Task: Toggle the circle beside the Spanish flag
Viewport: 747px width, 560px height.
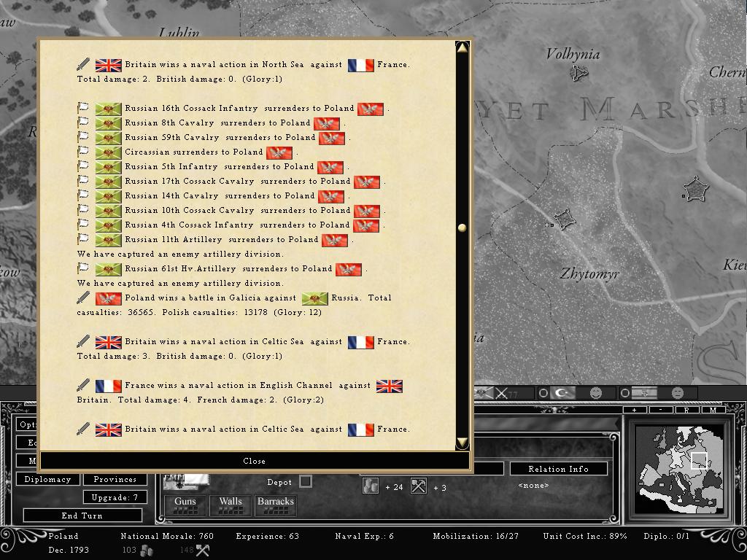Action: [x=624, y=393]
